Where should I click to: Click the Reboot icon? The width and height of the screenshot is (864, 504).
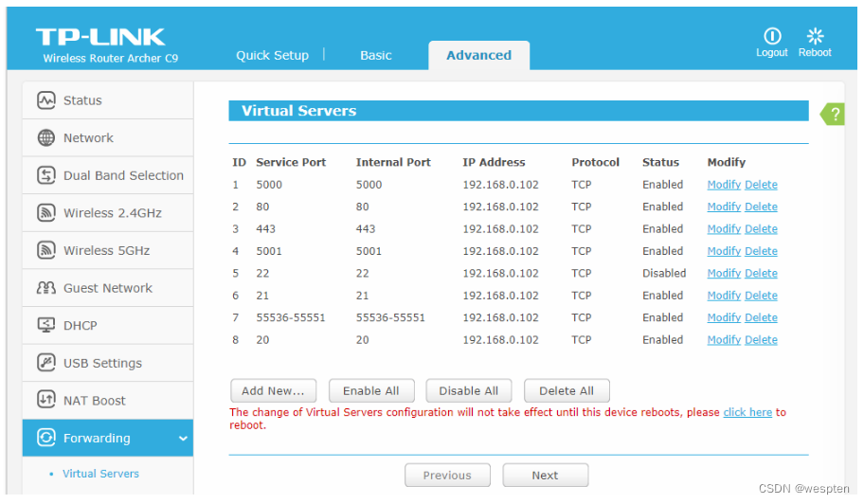[x=815, y=36]
